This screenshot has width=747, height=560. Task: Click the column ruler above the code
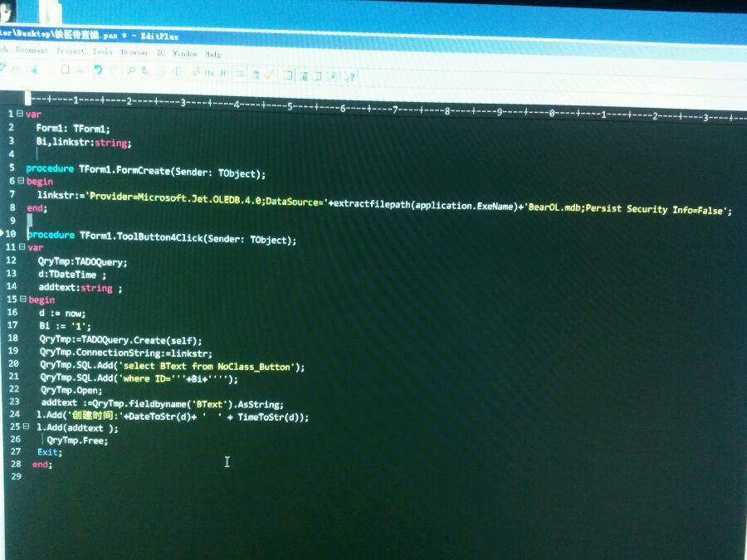pos(386,109)
